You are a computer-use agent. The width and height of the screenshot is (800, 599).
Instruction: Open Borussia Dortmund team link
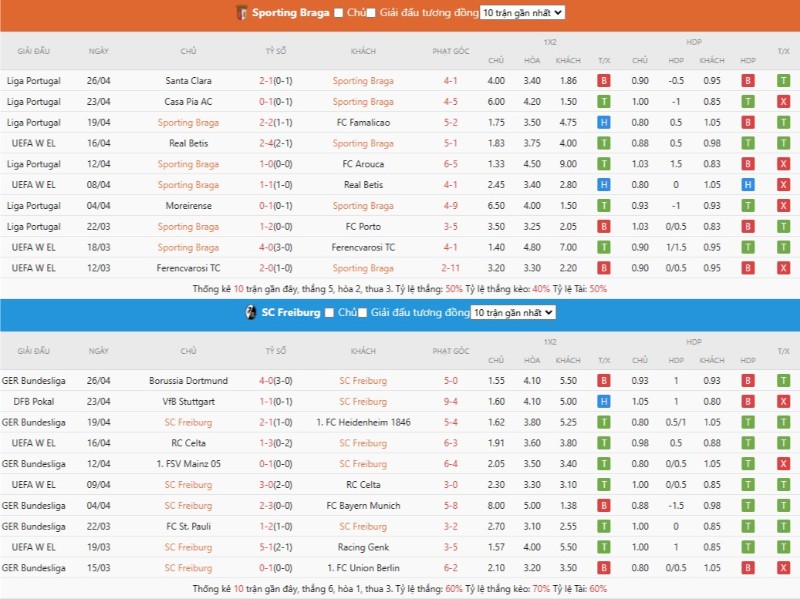188,381
